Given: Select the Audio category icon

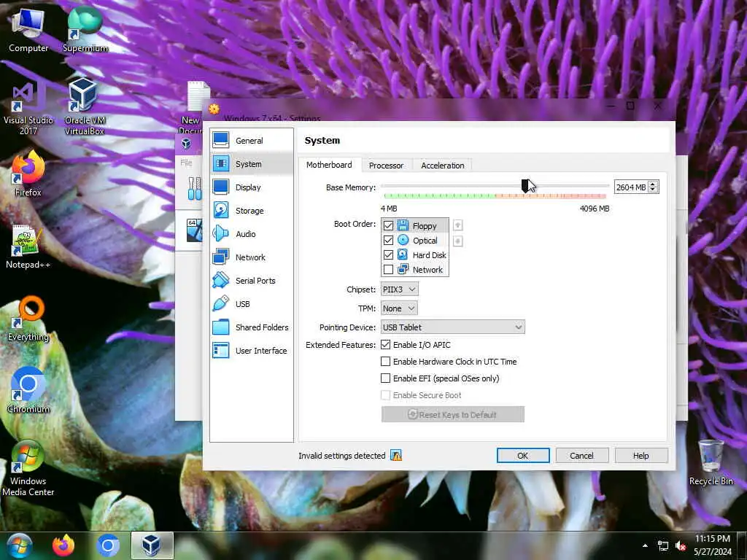Looking at the screenshot, I should pyautogui.click(x=220, y=233).
